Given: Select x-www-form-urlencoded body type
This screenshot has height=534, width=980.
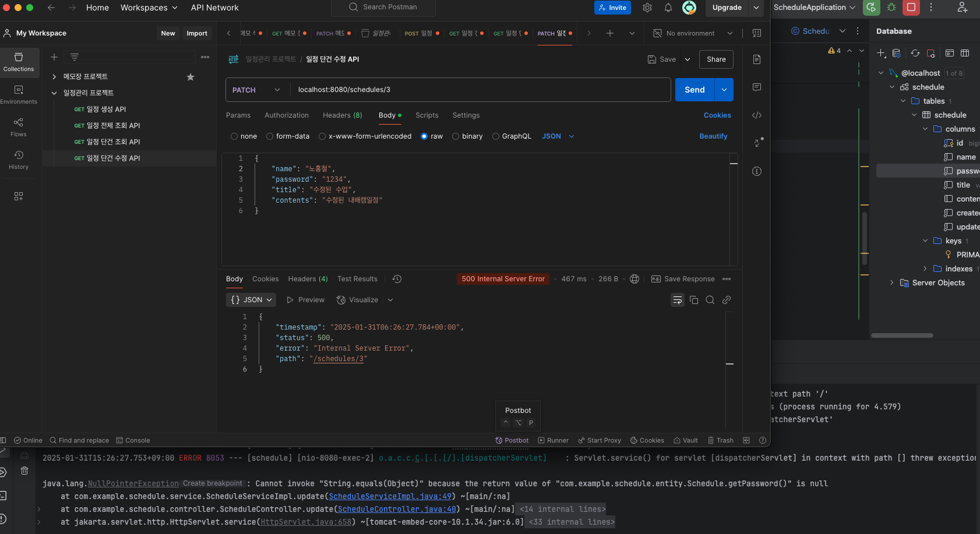Looking at the screenshot, I should pyautogui.click(x=322, y=136).
